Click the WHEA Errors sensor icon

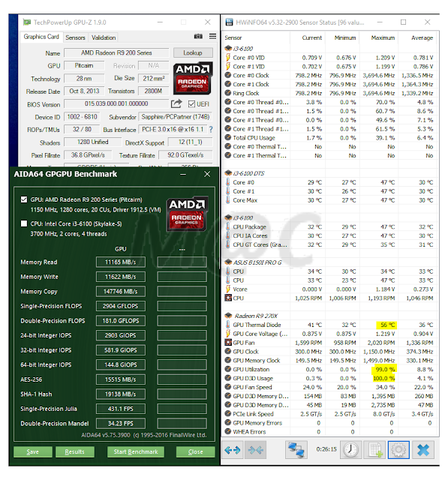pos(228,432)
